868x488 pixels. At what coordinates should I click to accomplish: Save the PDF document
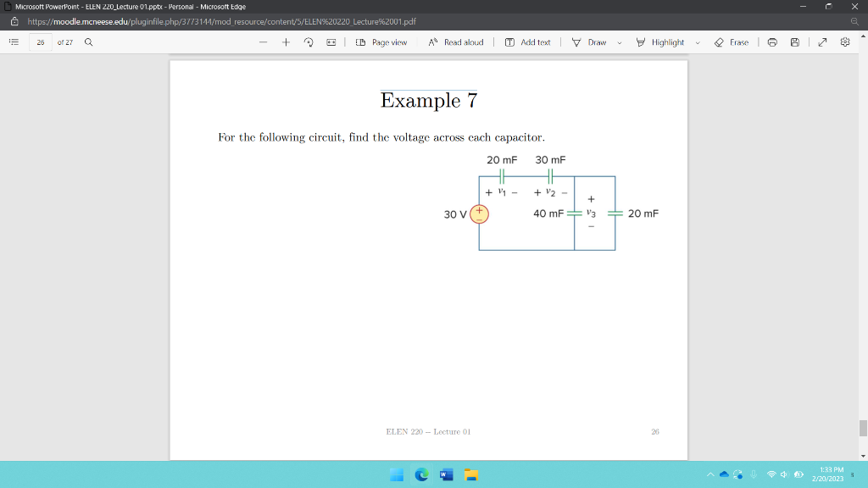click(793, 42)
